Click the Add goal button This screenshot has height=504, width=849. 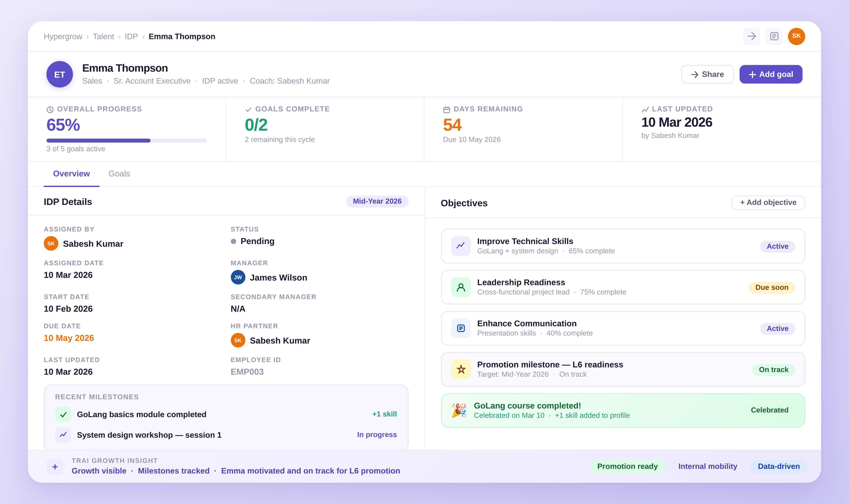(x=771, y=74)
